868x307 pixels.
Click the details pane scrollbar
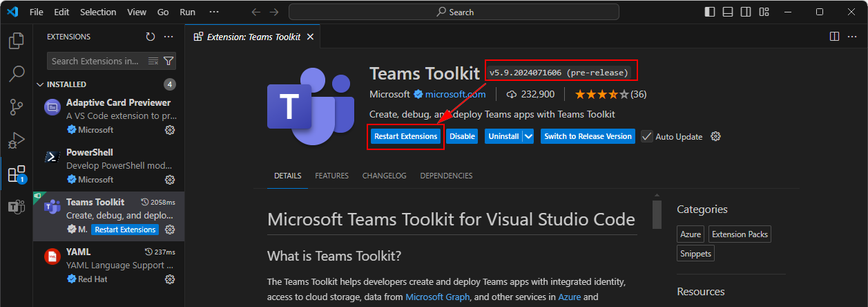[657, 214]
